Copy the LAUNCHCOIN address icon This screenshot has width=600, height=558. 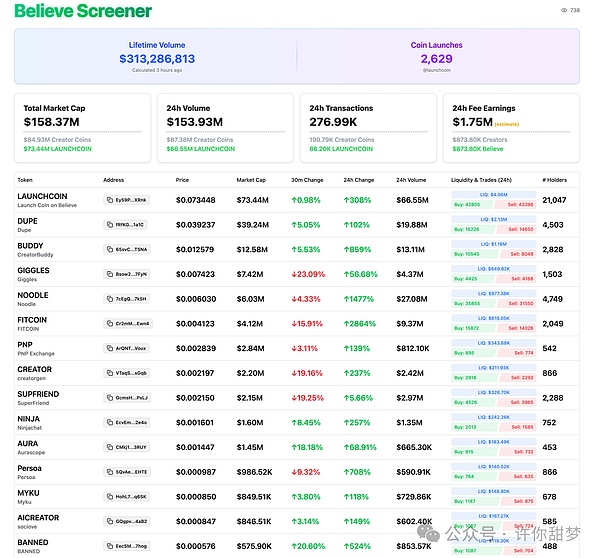(110, 200)
